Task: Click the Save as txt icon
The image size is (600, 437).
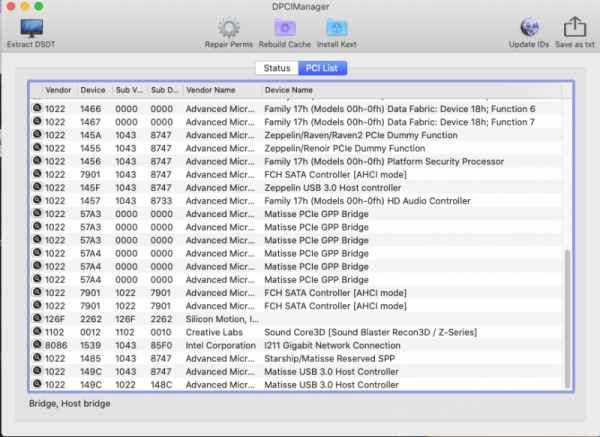Action: click(575, 27)
